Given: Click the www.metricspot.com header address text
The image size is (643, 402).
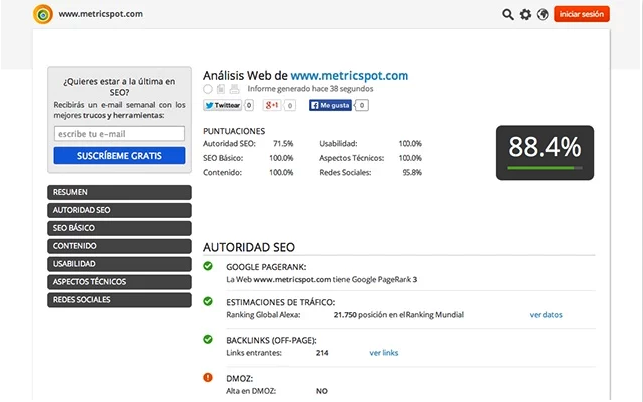Looking at the screenshot, I should pos(100,14).
